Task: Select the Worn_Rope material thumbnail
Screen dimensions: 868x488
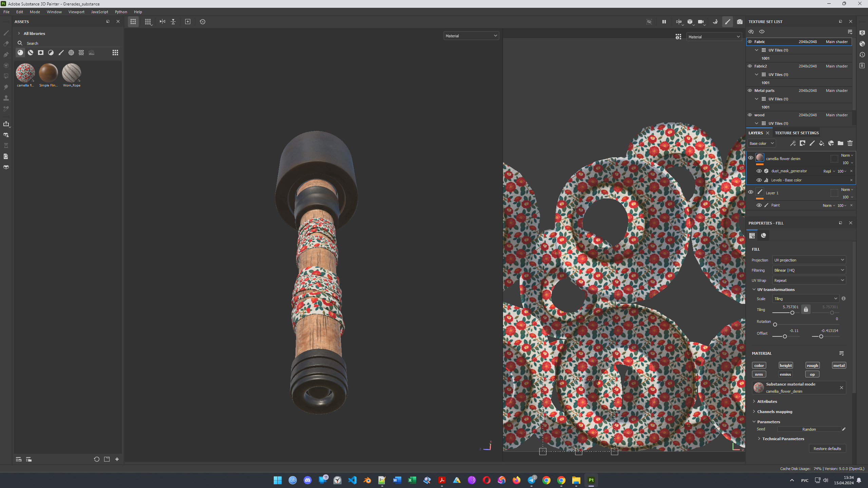Action: point(72,73)
